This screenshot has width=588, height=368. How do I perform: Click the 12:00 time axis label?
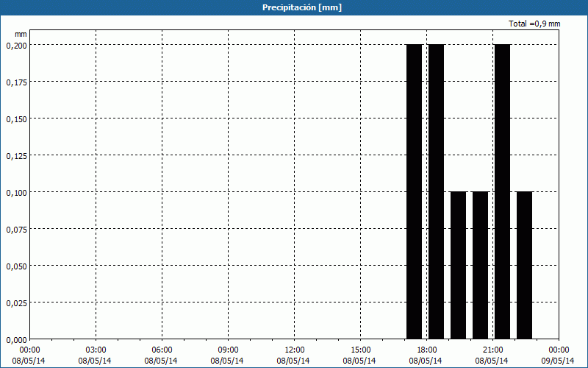click(x=295, y=350)
